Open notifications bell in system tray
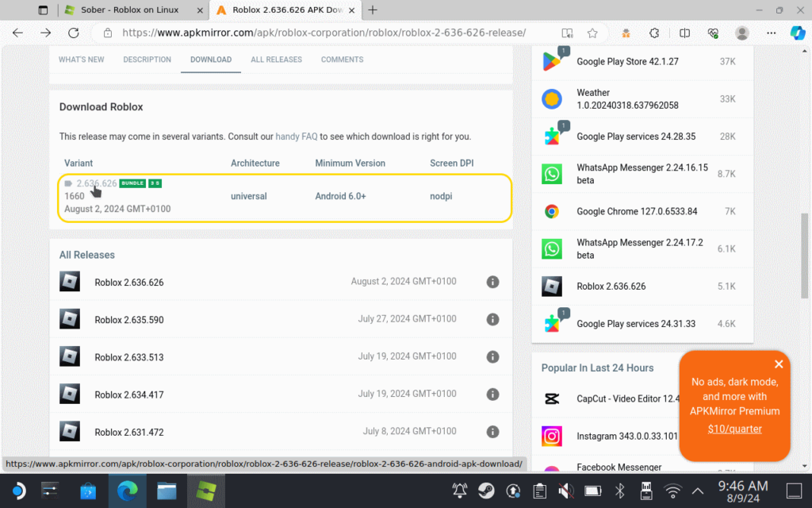 pyautogui.click(x=459, y=491)
